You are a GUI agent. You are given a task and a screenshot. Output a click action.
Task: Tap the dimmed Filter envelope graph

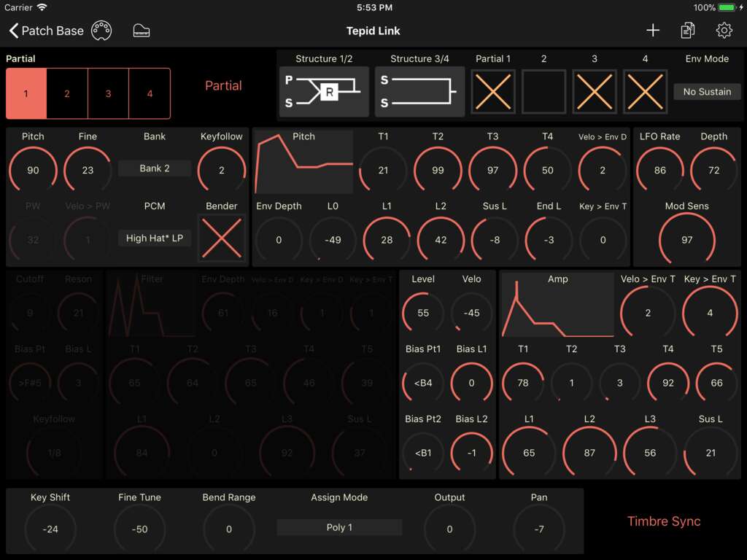point(152,305)
